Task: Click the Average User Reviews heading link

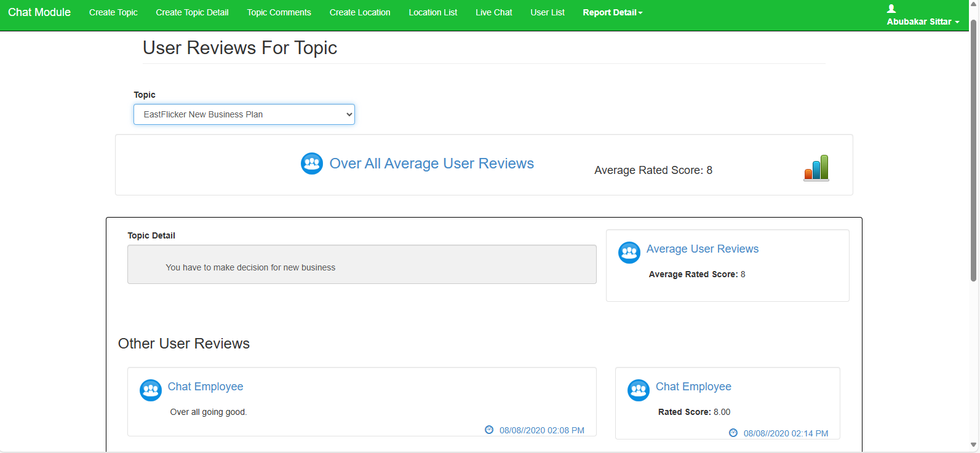Action: [702, 249]
